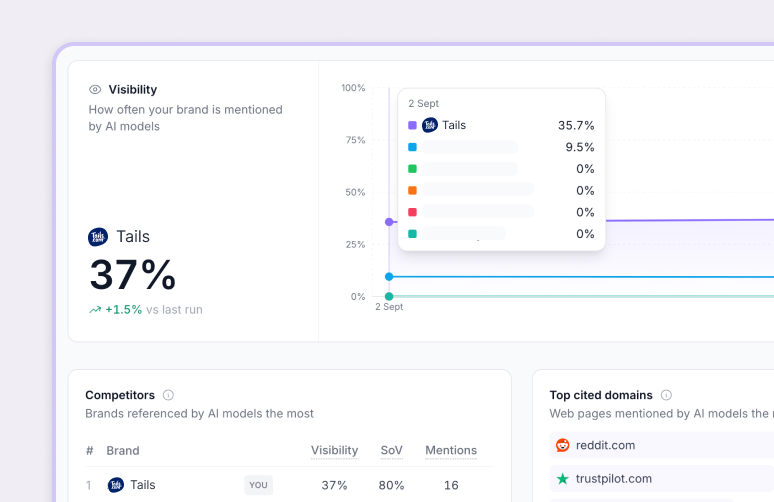Click the Tails logo above 37%

(x=98, y=237)
